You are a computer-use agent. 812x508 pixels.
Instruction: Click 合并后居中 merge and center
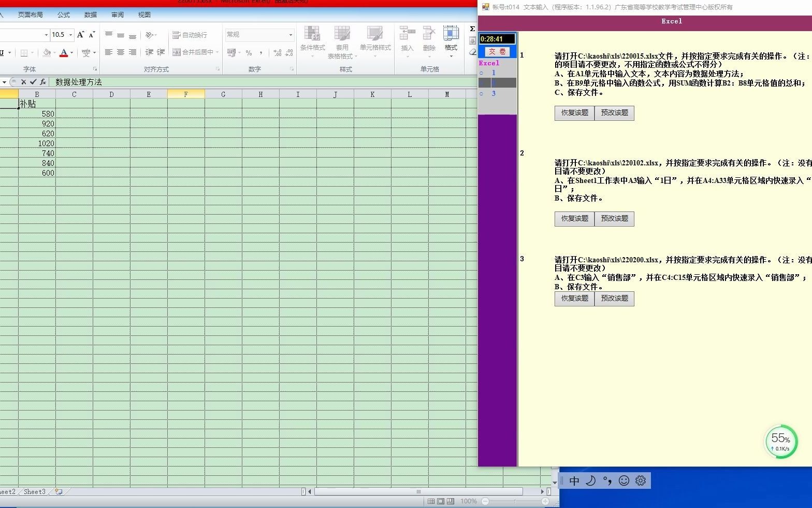tap(193, 52)
